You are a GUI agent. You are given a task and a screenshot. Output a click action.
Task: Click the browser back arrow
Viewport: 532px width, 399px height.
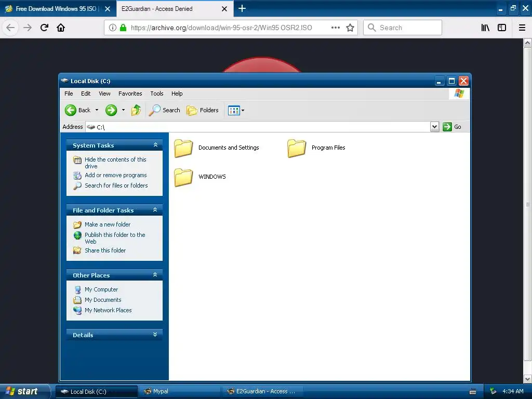(x=10, y=28)
